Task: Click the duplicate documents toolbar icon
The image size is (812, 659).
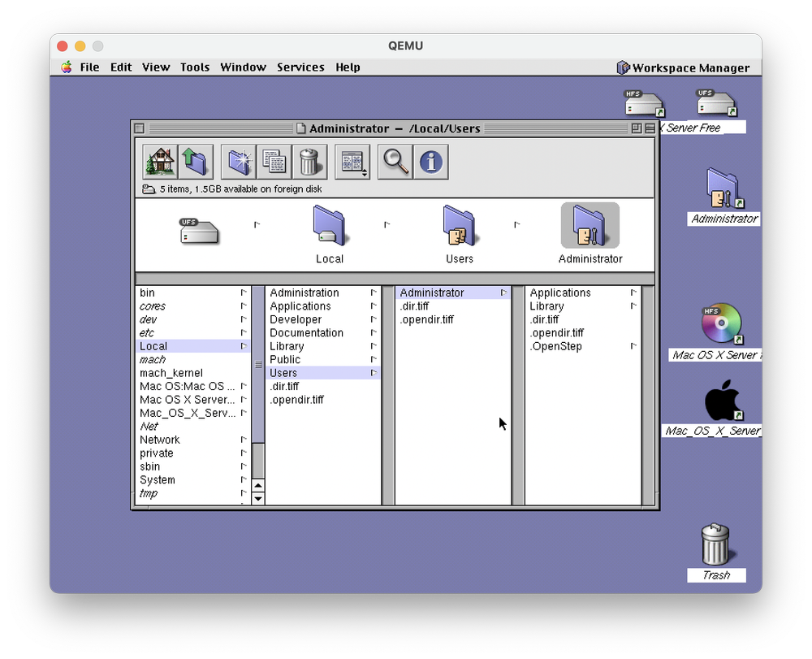Action: [x=274, y=162]
